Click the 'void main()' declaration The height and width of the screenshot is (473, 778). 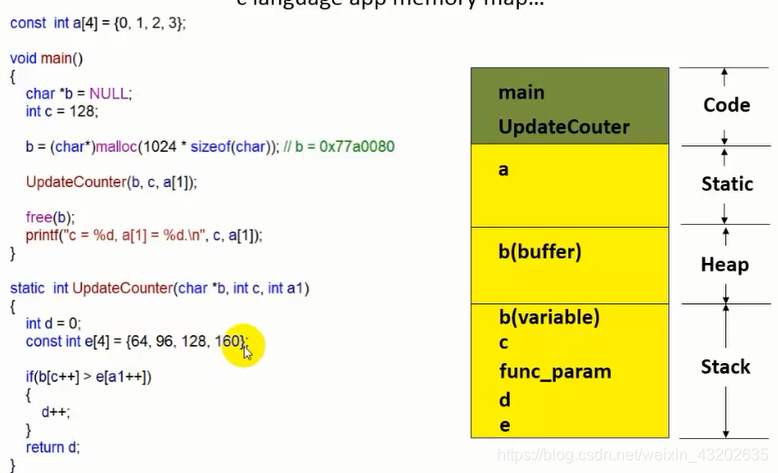coord(47,59)
